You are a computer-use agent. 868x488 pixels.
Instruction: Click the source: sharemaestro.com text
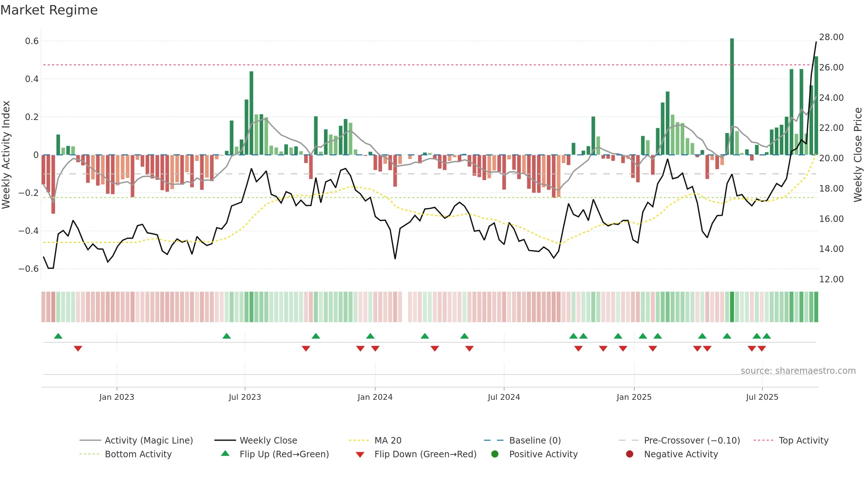coord(798,371)
